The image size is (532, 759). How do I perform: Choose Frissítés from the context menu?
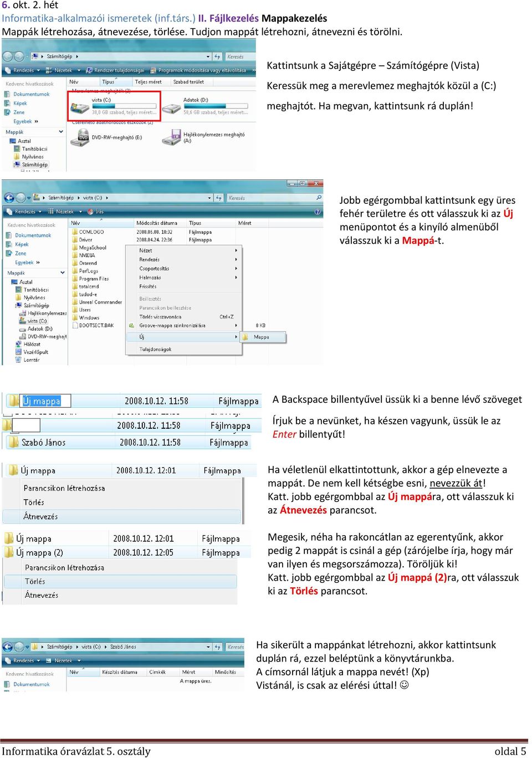click(x=183, y=286)
